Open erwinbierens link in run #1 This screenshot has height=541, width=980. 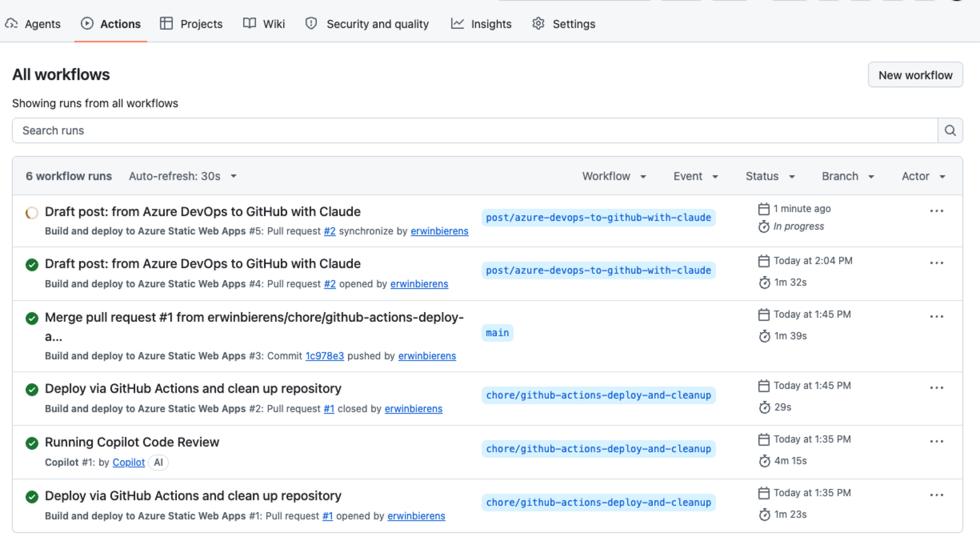(416, 516)
